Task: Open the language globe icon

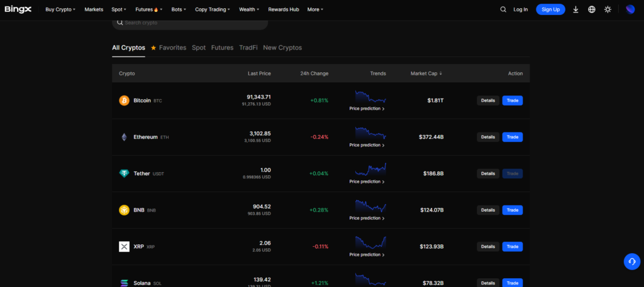Action: tap(591, 9)
